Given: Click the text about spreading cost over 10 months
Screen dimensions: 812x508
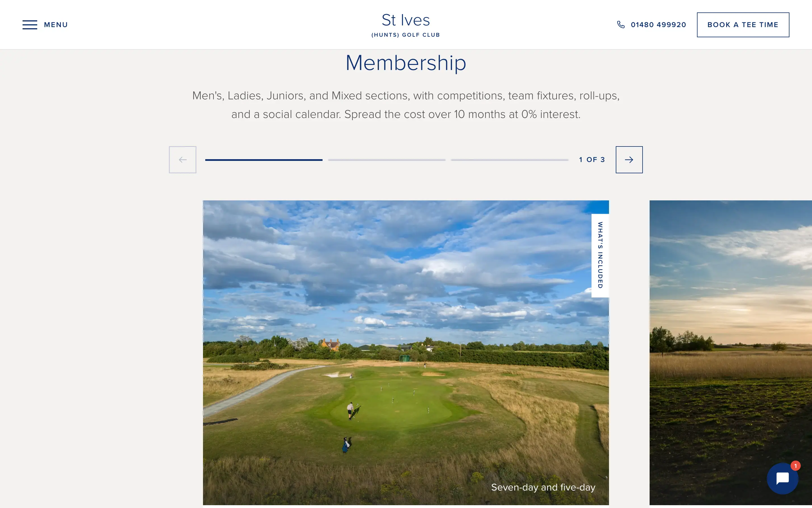Looking at the screenshot, I should click(462, 114).
